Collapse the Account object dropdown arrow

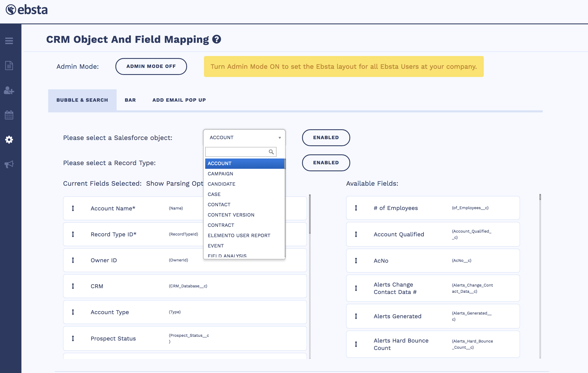click(x=280, y=138)
